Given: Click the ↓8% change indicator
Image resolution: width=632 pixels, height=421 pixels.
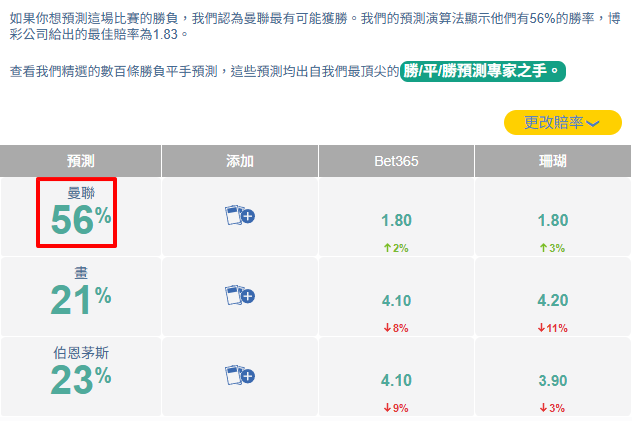Looking at the screenshot, I should (x=396, y=328).
